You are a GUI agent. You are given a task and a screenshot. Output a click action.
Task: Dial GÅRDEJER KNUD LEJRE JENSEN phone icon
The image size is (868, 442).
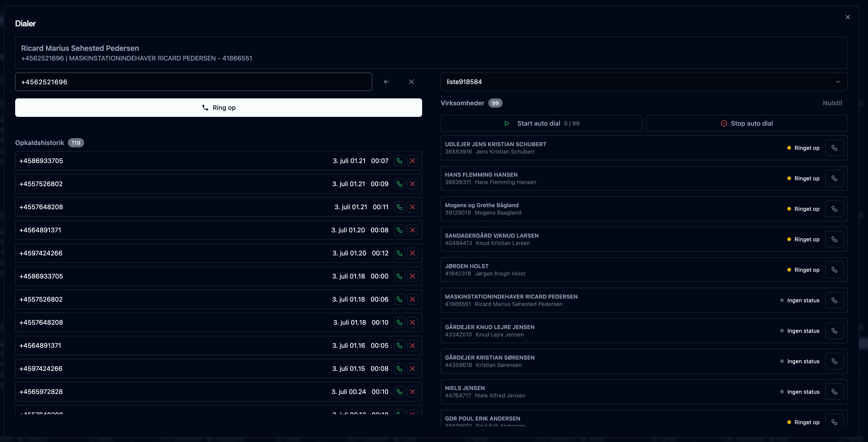[834, 330]
